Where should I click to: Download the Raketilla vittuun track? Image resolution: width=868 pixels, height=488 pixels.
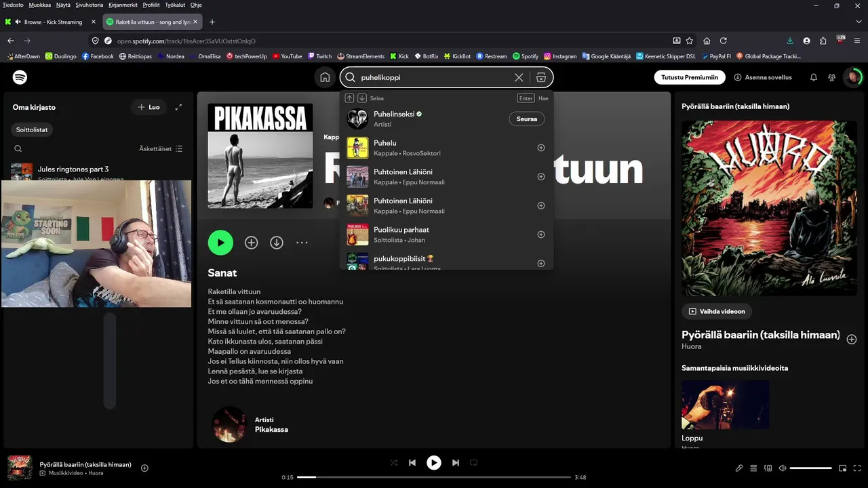coord(277,243)
